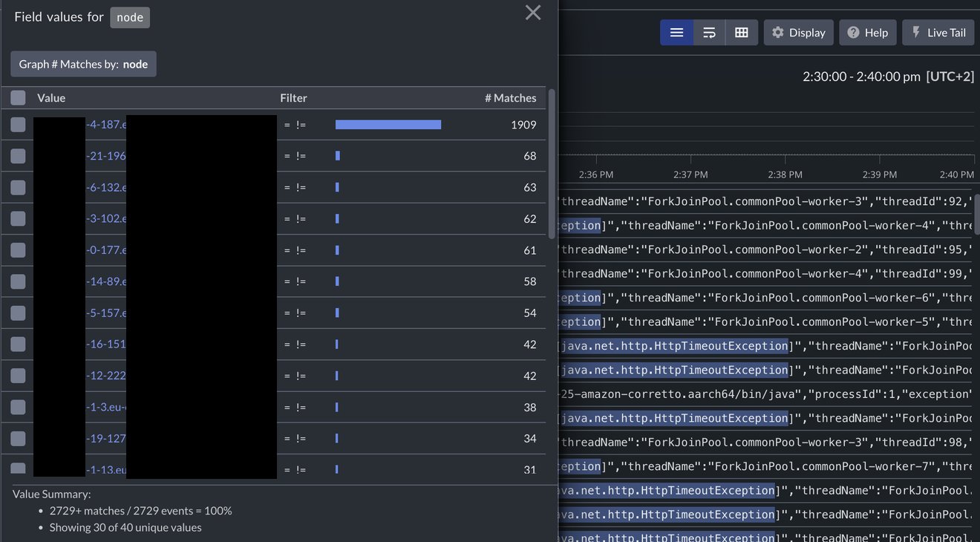
Task: Apply equals filter for row with 62 matches
Action: [287, 218]
